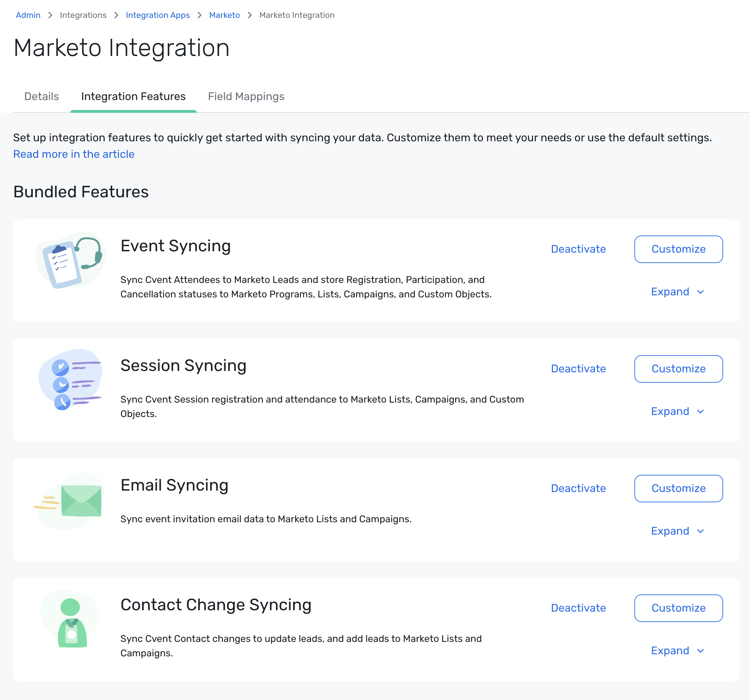Viewport: 750px width, 700px height.
Task: Deactivate the Email Syncing feature
Action: click(x=578, y=488)
